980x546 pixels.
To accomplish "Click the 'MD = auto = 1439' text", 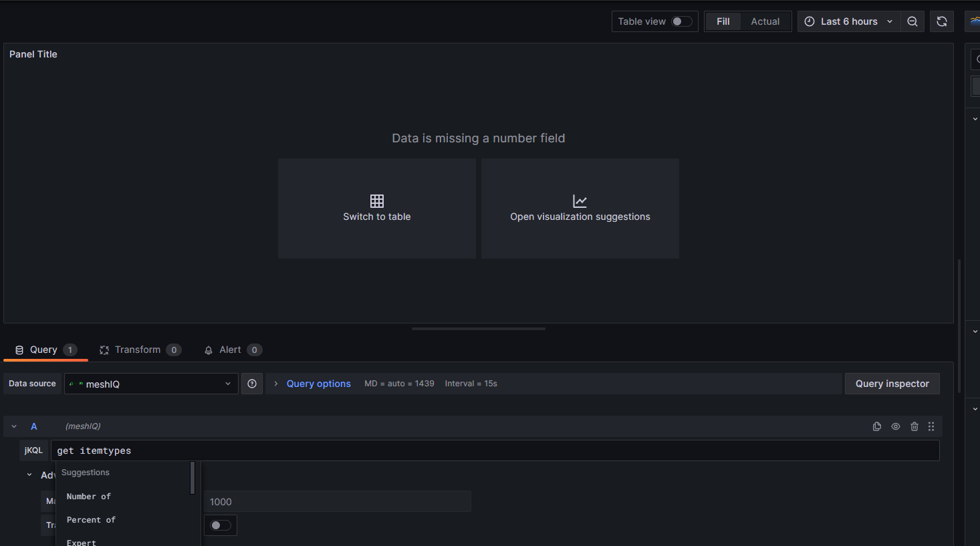I will tap(399, 384).
